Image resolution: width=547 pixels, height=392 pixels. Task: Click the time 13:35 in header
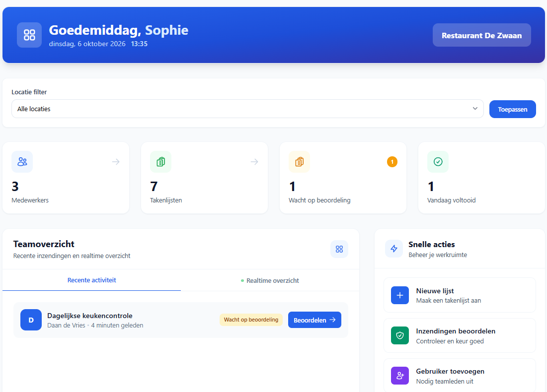[x=139, y=44]
